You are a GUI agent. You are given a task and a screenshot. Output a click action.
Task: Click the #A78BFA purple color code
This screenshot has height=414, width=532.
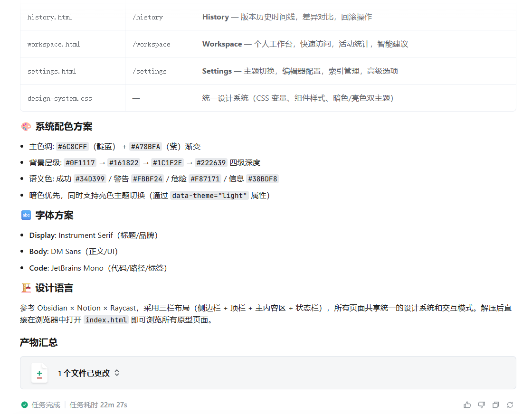pyautogui.click(x=145, y=147)
